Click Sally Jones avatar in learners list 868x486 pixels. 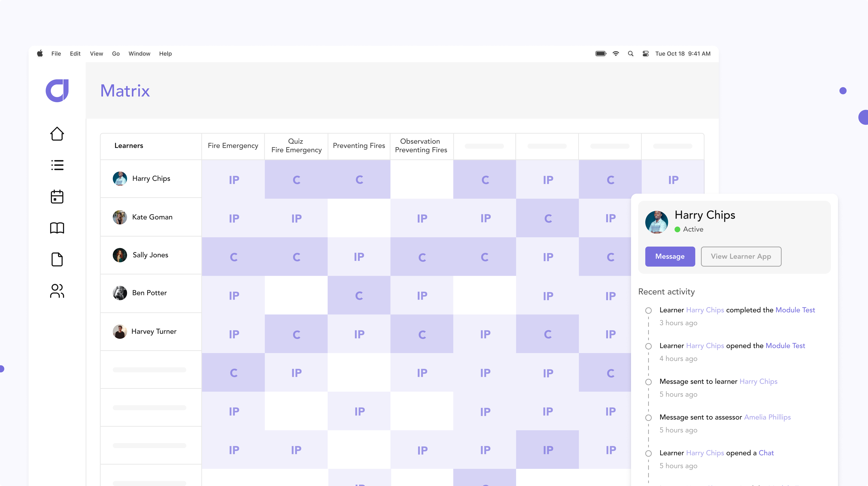(120, 255)
